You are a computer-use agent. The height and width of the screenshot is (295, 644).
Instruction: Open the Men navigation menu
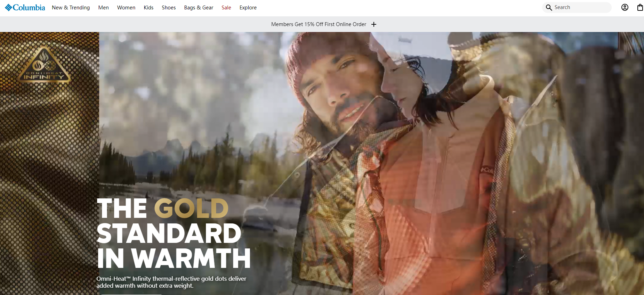tap(103, 8)
